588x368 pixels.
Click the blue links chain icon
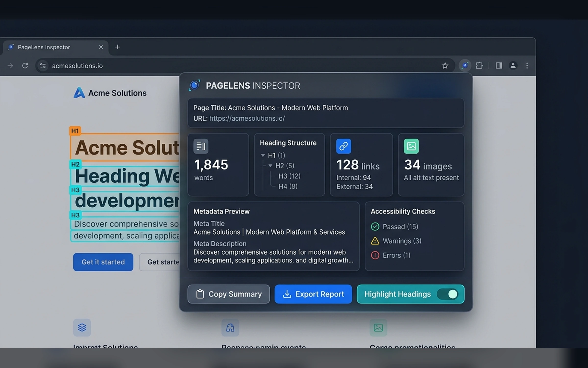click(343, 146)
